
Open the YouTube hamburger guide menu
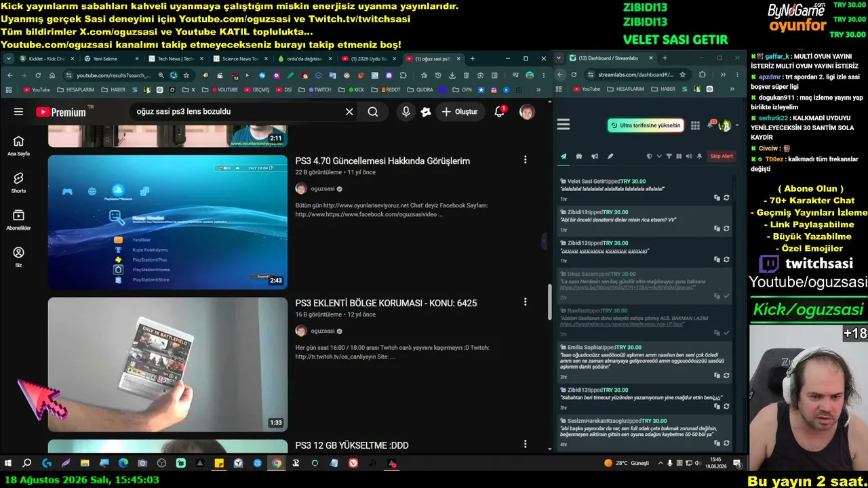click(x=18, y=112)
